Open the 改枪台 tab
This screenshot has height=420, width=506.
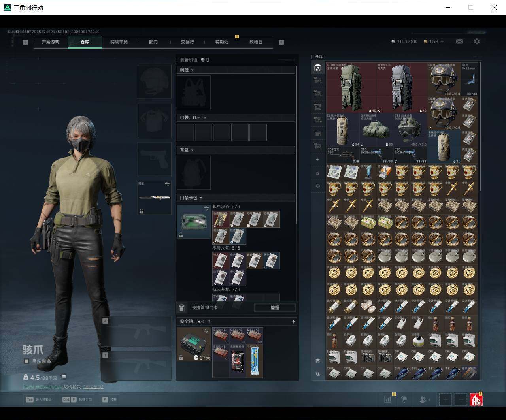click(256, 42)
